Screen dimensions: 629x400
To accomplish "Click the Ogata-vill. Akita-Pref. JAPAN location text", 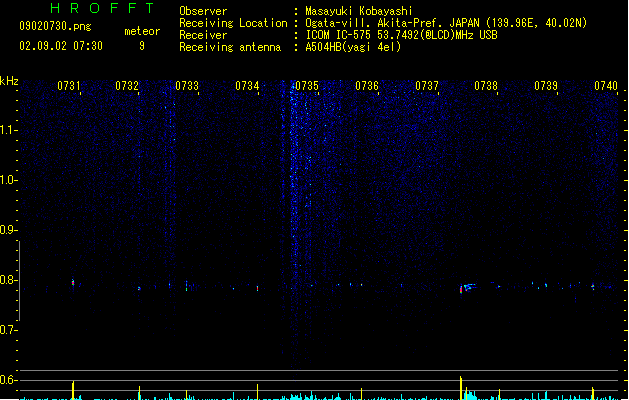I will 446,23.
